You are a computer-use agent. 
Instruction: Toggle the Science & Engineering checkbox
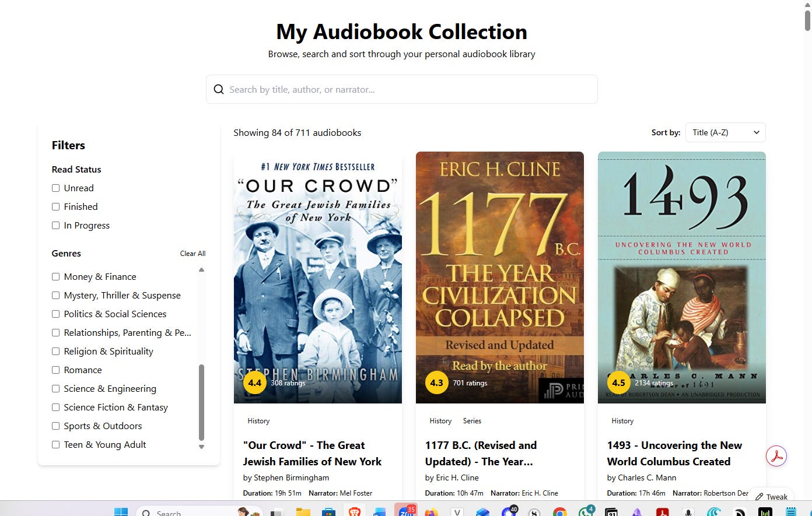click(55, 388)
